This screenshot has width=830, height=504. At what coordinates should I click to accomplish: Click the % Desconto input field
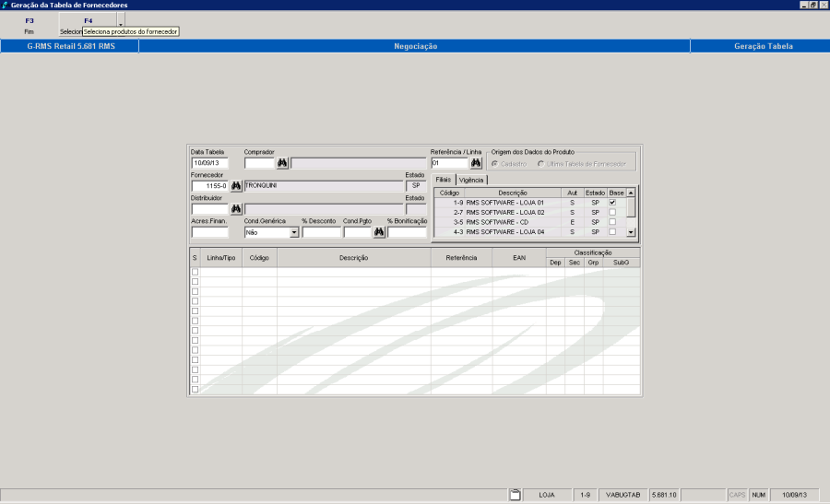click(321, 233)
